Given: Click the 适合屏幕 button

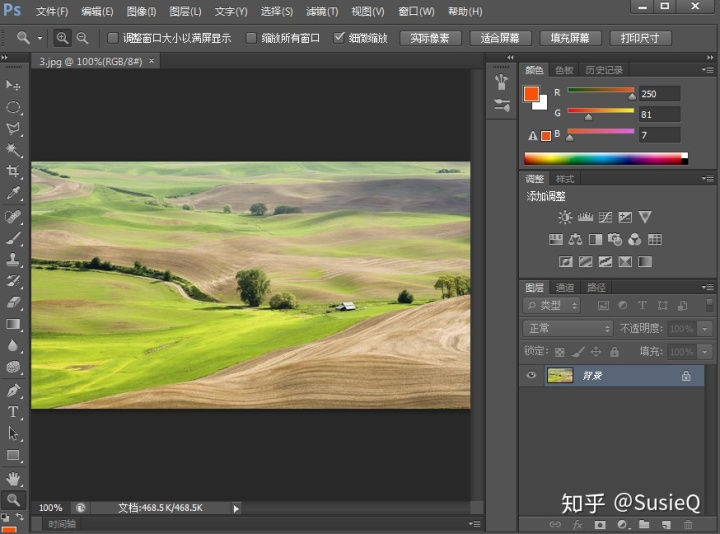Looking at the screenshot, I should (x=501, y=38).
